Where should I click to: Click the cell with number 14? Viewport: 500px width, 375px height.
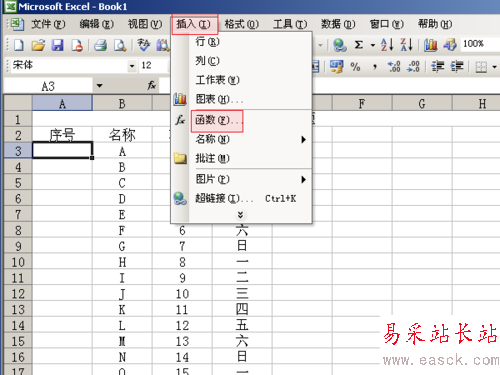[182, 357]
